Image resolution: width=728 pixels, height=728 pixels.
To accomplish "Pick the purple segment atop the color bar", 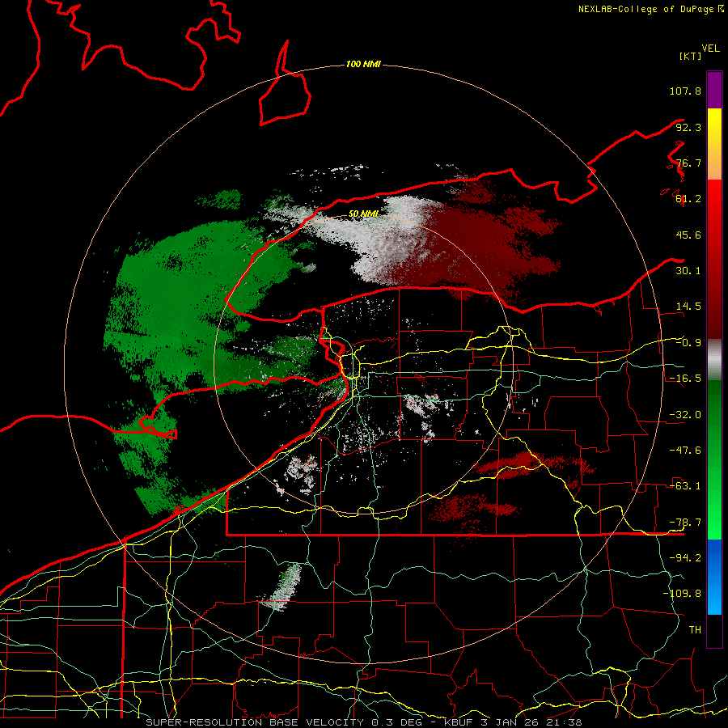I will click(x=714, y=90).
